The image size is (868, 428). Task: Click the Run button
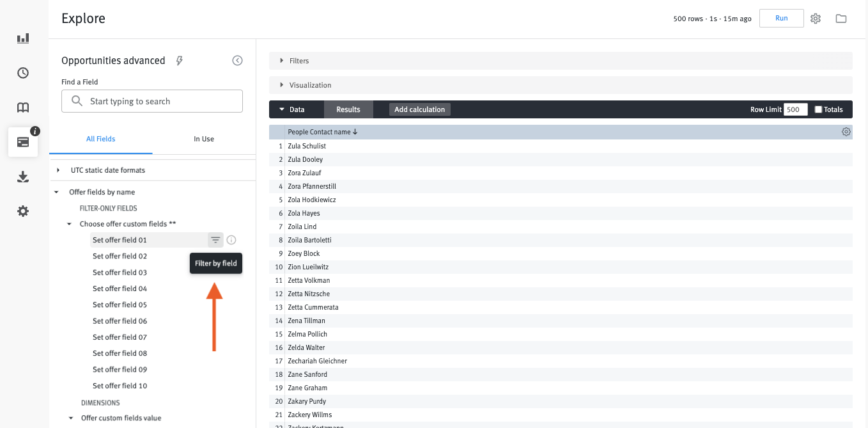coord(781,18)
